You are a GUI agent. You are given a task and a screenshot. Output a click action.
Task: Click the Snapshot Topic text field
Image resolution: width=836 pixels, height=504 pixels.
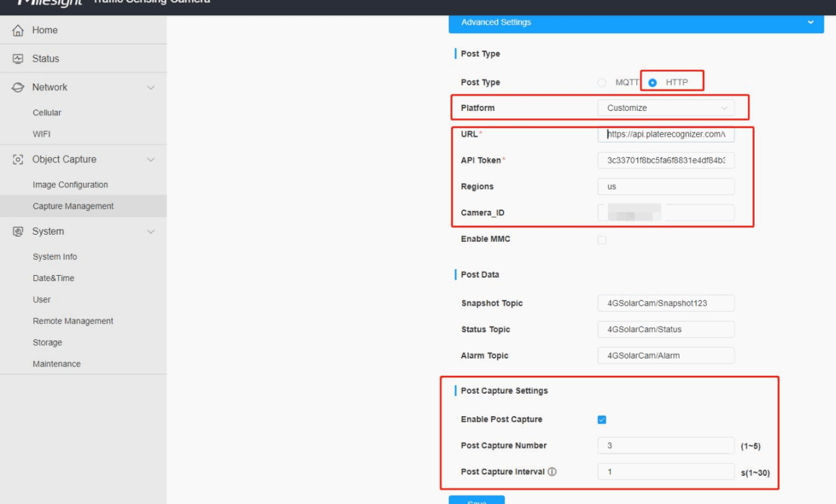[x=665, y=303]
